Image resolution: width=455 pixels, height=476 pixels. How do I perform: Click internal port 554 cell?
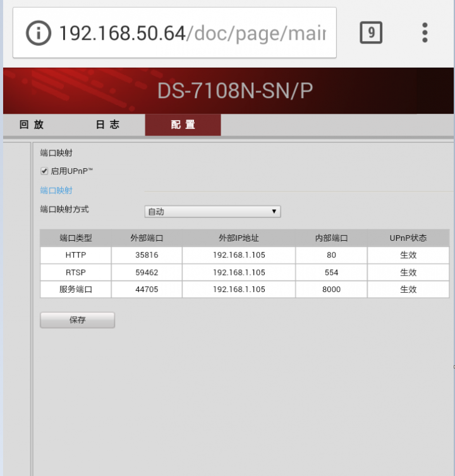[x=331, y=272]
